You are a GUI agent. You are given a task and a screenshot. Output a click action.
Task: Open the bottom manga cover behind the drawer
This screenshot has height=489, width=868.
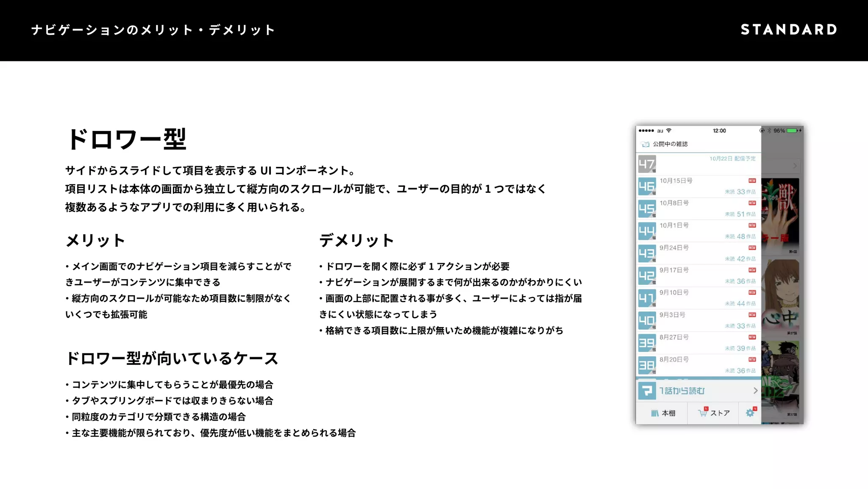click(x=780, y=379)
